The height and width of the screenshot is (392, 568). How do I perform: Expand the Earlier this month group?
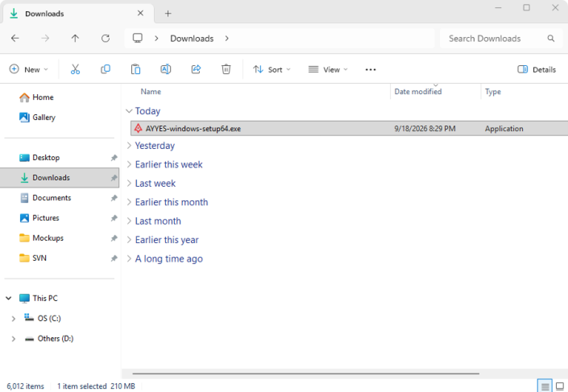(129, 202)
